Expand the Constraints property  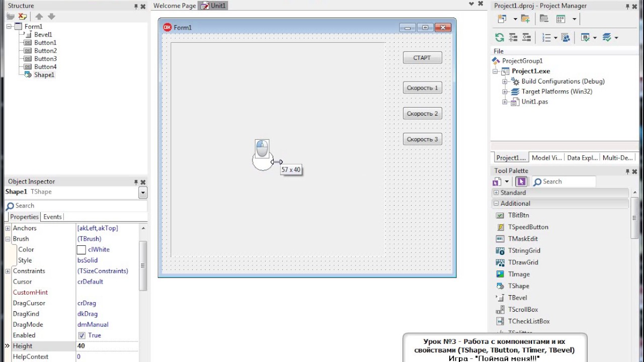[8, 271]
